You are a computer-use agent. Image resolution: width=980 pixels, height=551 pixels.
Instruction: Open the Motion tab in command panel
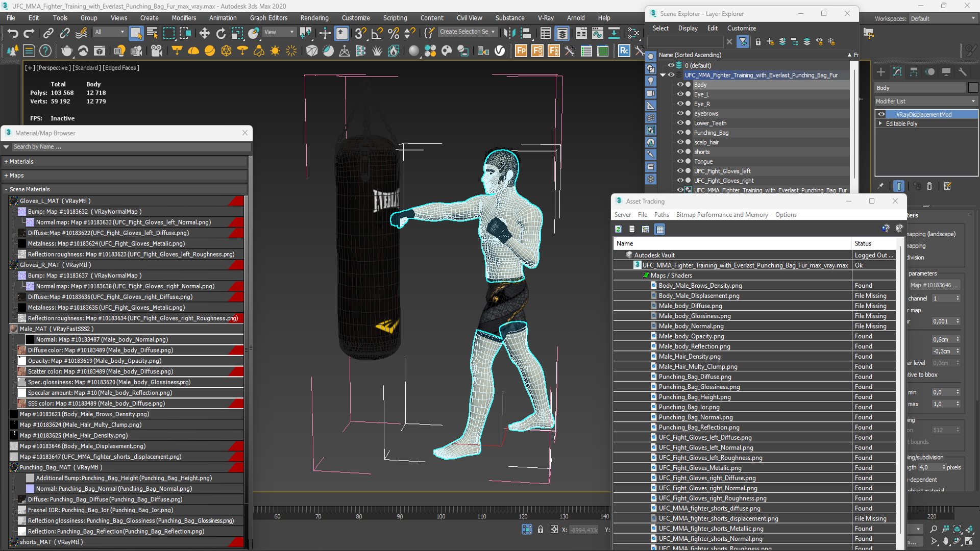tap(930, 72)
